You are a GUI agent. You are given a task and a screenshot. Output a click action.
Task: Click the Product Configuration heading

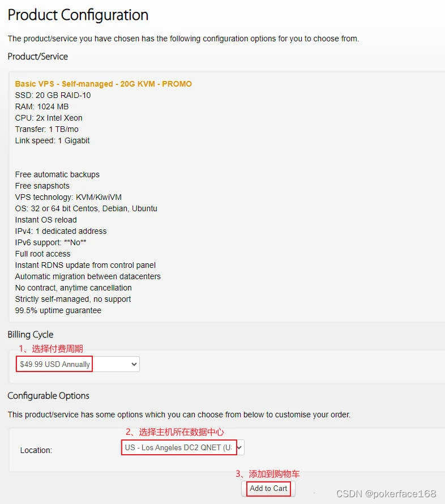click(x=78, y=15)
